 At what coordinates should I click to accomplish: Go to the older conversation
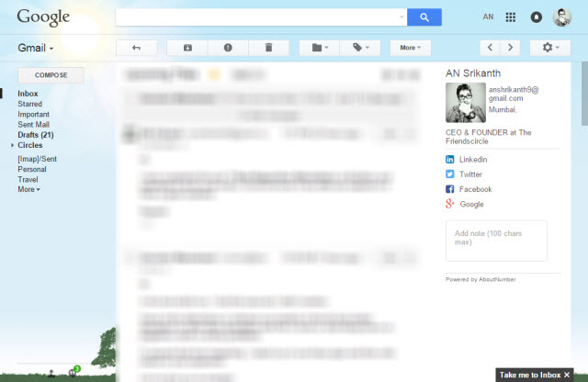[x=510, y=48]
